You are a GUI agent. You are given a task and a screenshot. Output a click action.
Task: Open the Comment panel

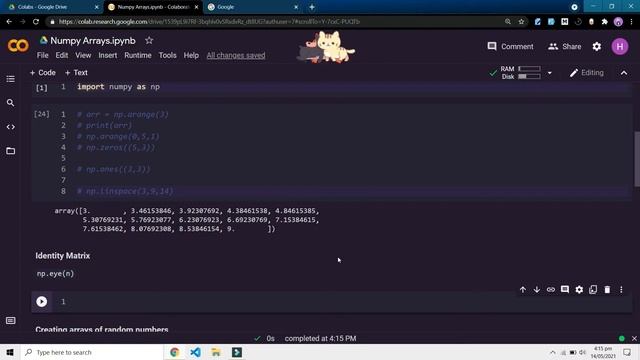(510, 47)
